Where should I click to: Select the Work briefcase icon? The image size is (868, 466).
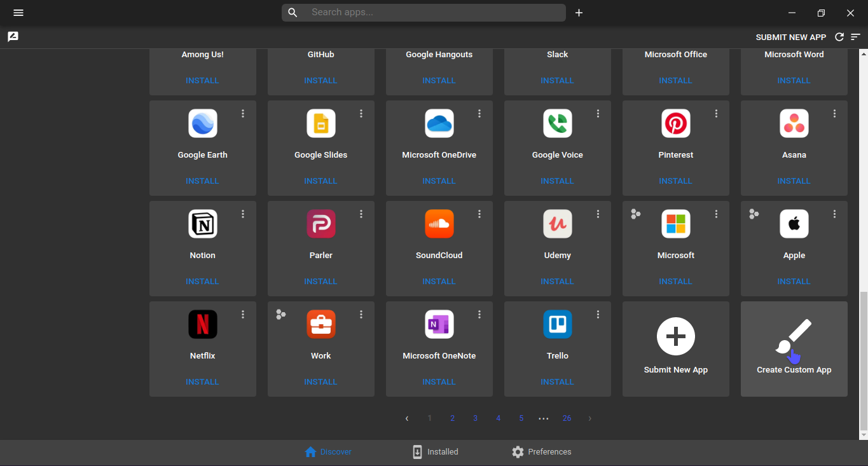pyautogui.click(x=321, y=324)
